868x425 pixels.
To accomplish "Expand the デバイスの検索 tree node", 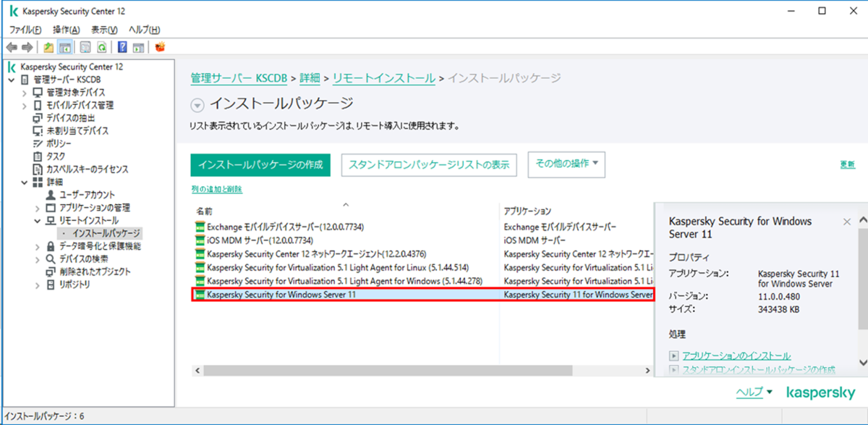I will [37, 259].
